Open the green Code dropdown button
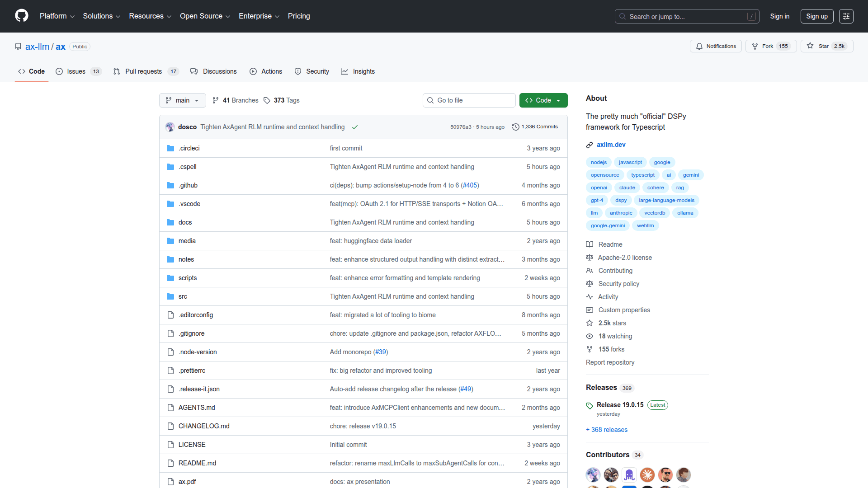Viewport: 868px width, 488px height. 543,100
